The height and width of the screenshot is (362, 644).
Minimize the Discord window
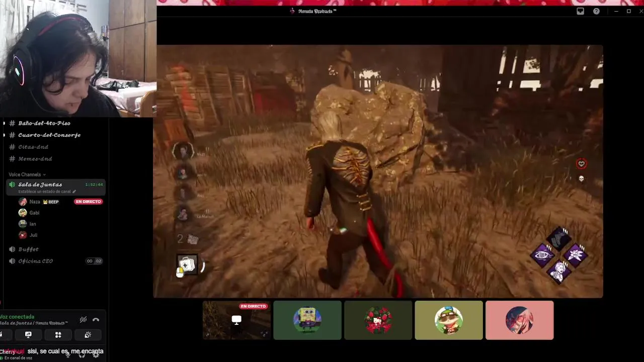[616, 11]
